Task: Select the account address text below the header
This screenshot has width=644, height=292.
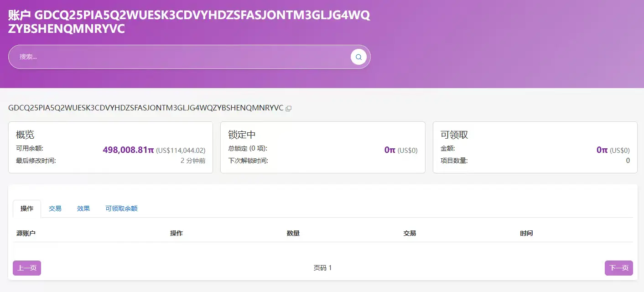Action: click(x=146, y=108)
